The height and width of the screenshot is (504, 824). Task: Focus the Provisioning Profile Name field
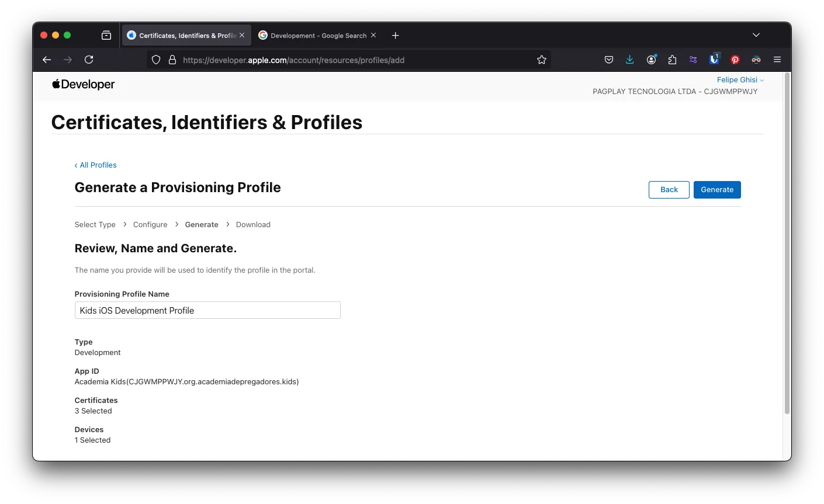[207, 310]
